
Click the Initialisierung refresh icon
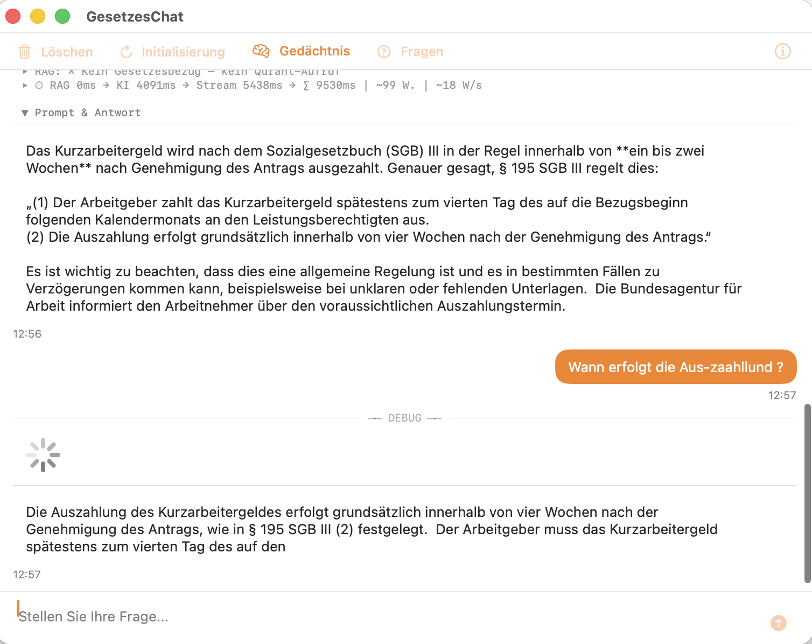[126, 52]
